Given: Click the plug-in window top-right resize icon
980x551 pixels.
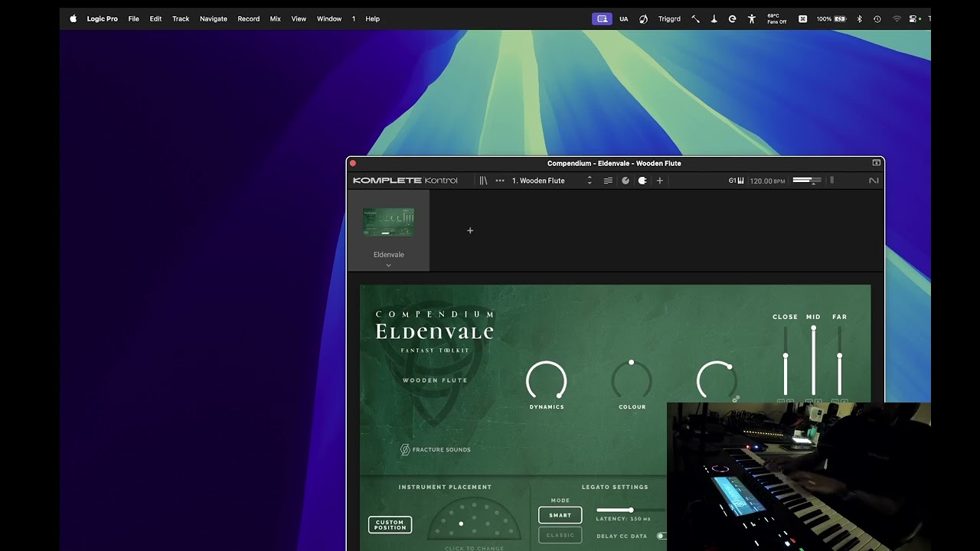Looking at the screenshot, I should (x=876, y=163).
